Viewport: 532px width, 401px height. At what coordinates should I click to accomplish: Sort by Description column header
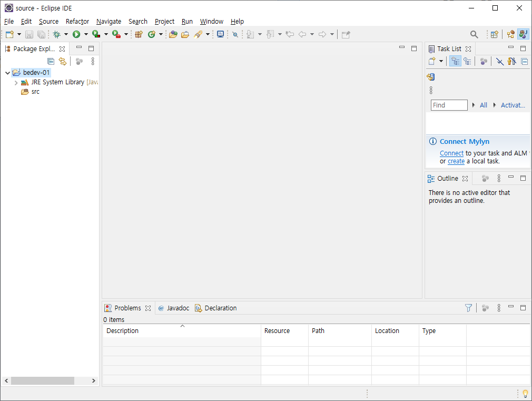point(182,331)
